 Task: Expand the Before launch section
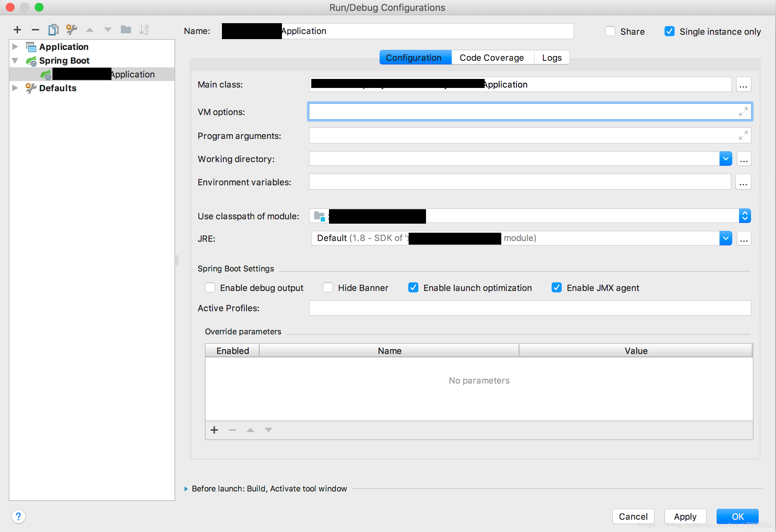click(186, 489)
